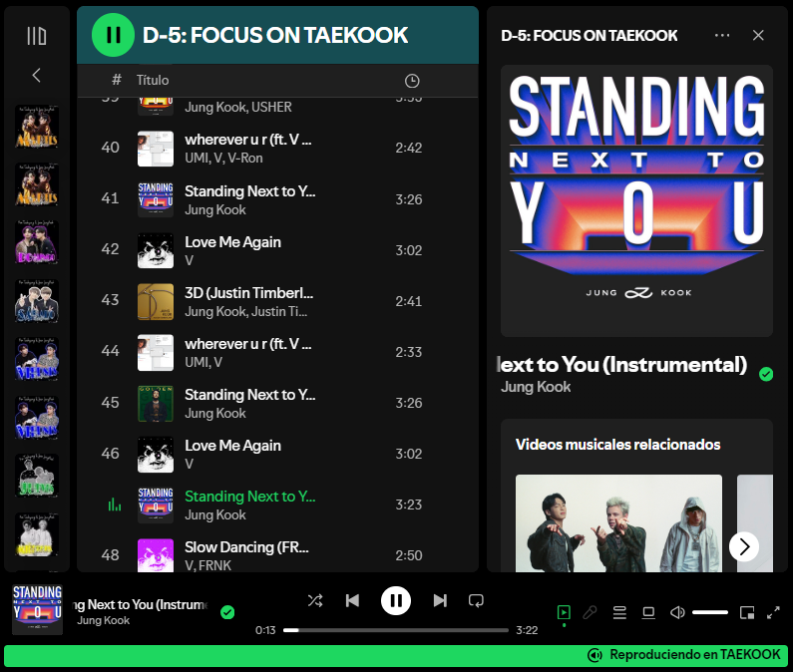Open the connect to a device menu
Viewport: 793px width, 672px height.
[648, 612]
